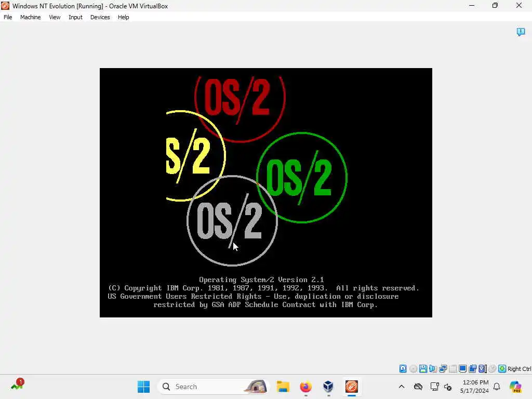Open Firefox from the taskbar
Image resolution: width=532 pixels, height=399 pixels.
point(305,387)
